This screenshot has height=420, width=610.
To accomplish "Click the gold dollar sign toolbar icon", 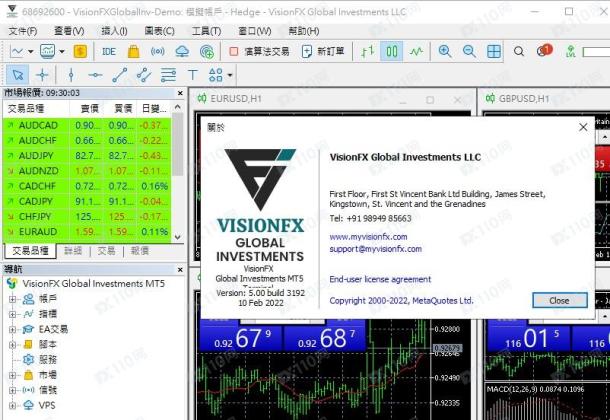I will click(80, 51).
